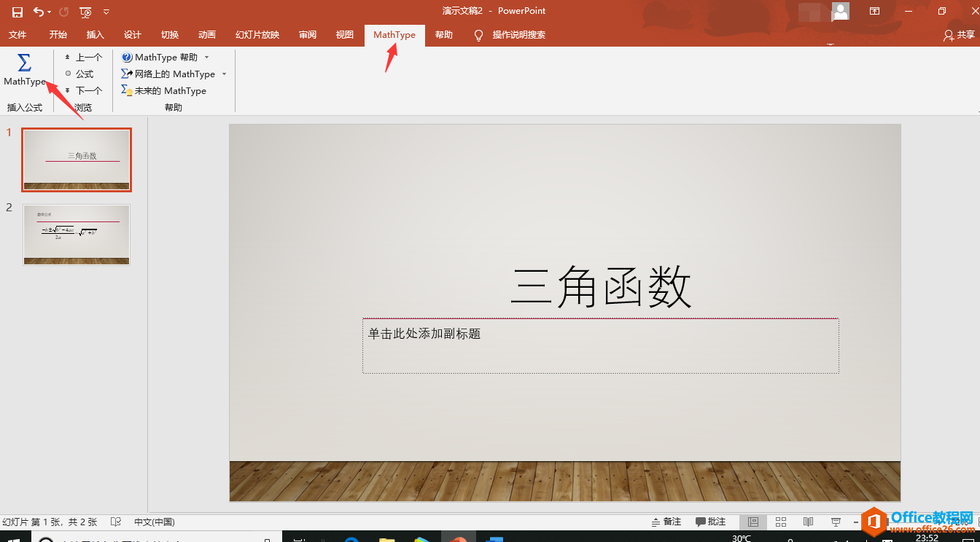Select slide 2 thumbnail in the pane
The width and height of the screenshot is (980, 542).
pyautogui.click(x=76, y=235)
